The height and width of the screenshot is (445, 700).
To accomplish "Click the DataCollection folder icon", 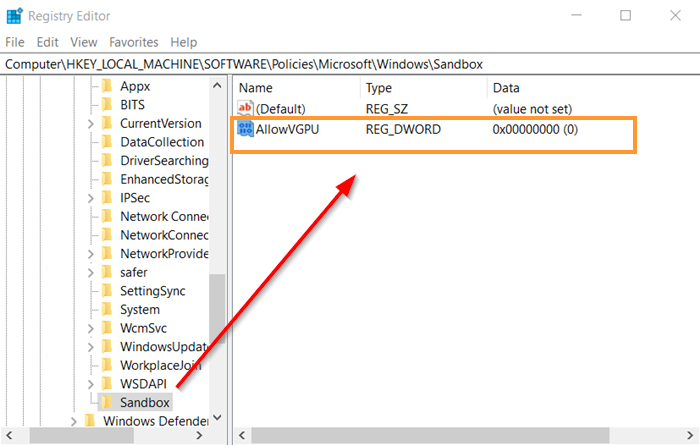I will 107,142.
